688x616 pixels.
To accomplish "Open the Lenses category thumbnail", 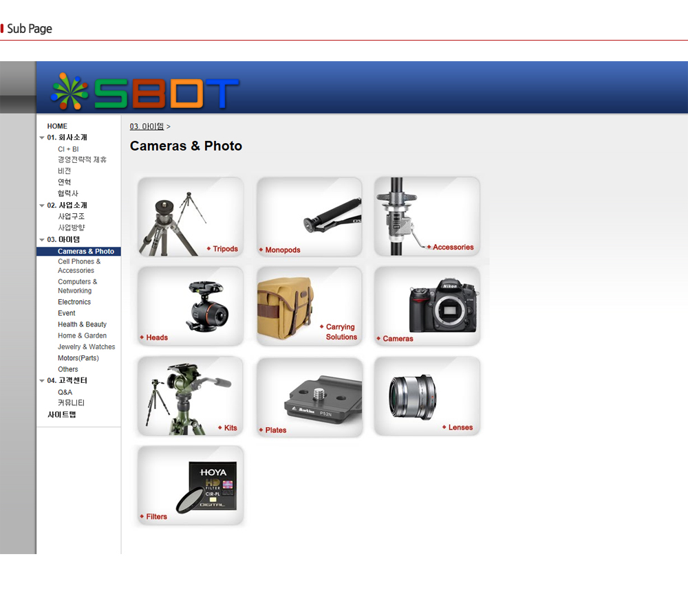I will pos(427,396).
